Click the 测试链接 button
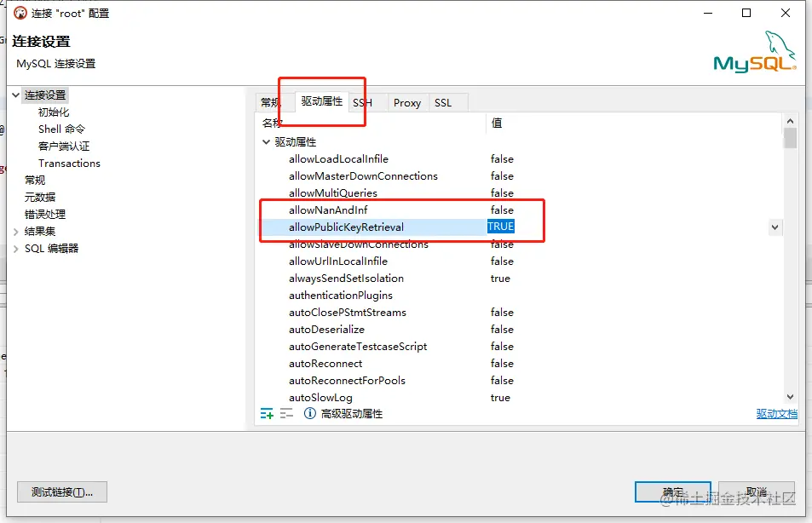This screenshot has height=523, width=812. coord(62,492)
